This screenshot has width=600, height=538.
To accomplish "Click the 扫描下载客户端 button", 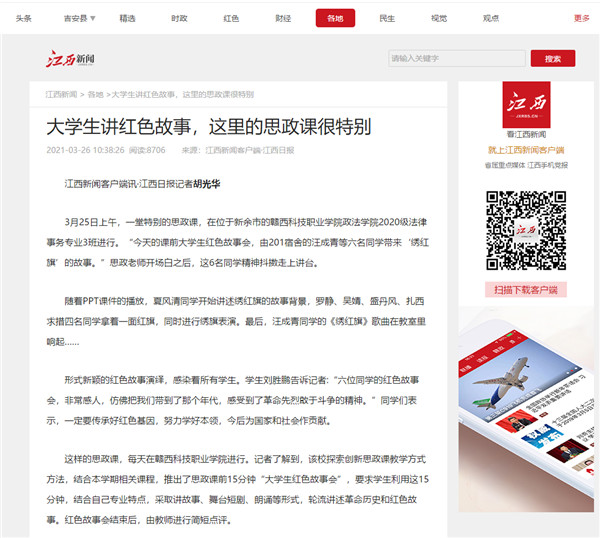I will coord(526,290).
